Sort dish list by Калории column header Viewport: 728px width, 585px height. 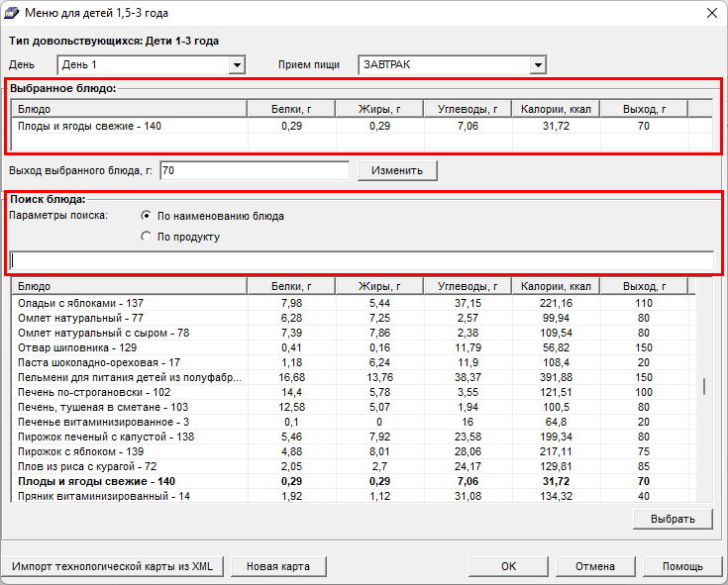click(556, 286)
